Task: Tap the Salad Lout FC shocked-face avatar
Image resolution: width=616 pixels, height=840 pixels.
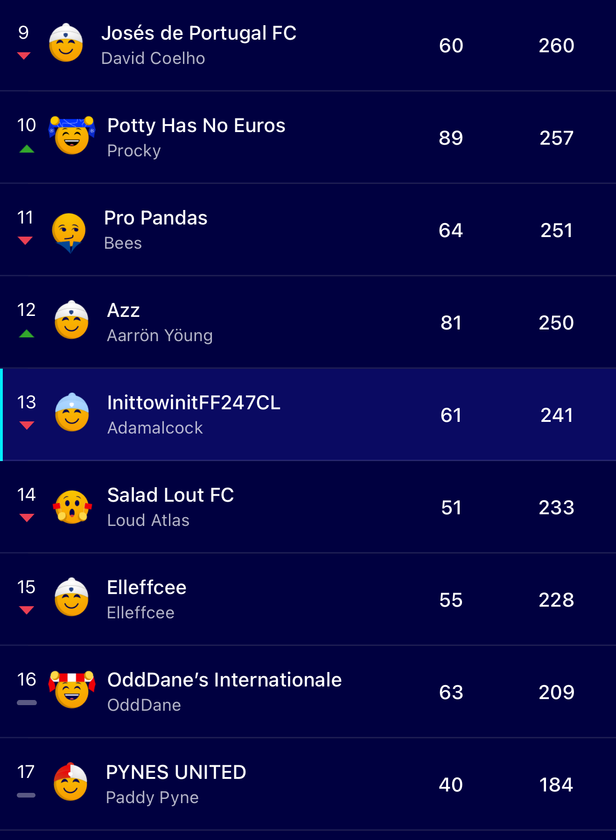Action: pos(72,507)
